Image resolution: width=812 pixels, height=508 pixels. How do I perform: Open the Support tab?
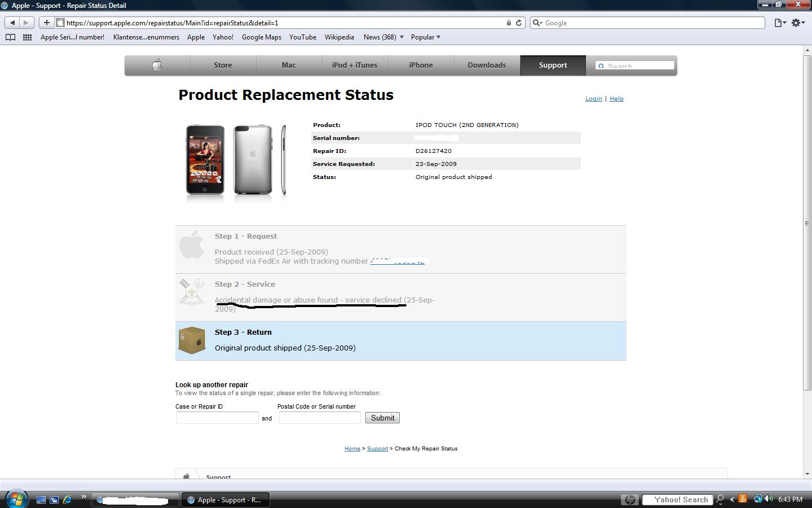tap(553, 65)
